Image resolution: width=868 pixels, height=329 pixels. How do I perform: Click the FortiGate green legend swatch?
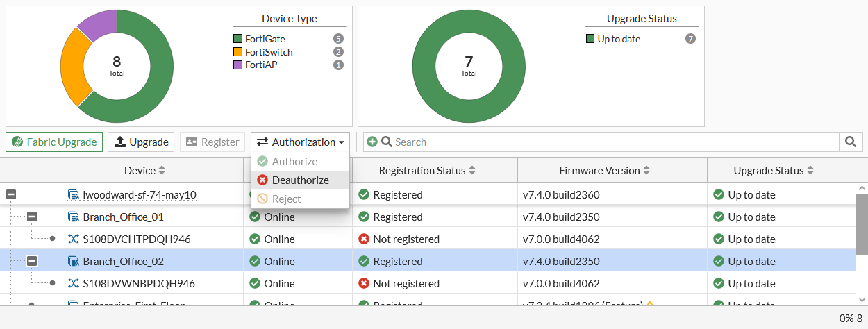click(238, 39)
